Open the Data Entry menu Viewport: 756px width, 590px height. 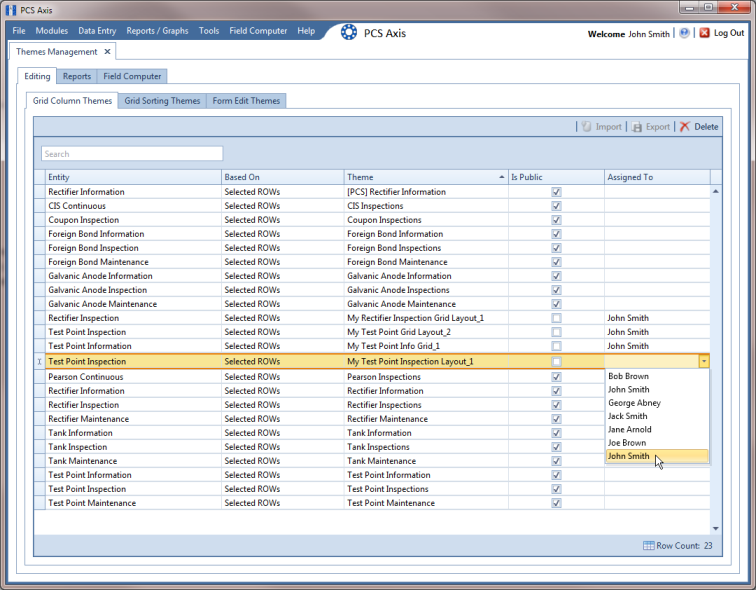coord(97,31)
